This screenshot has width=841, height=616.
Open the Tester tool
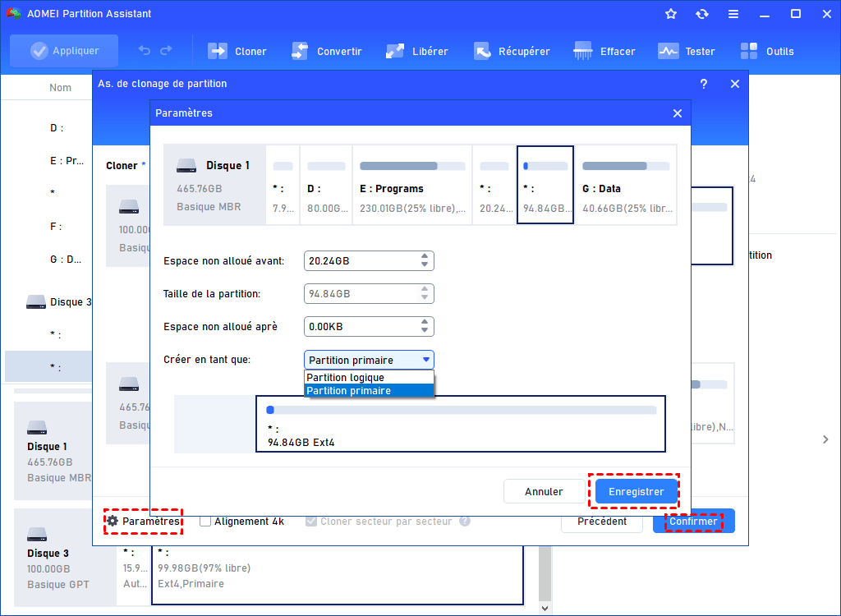click(x=686, y=51)
